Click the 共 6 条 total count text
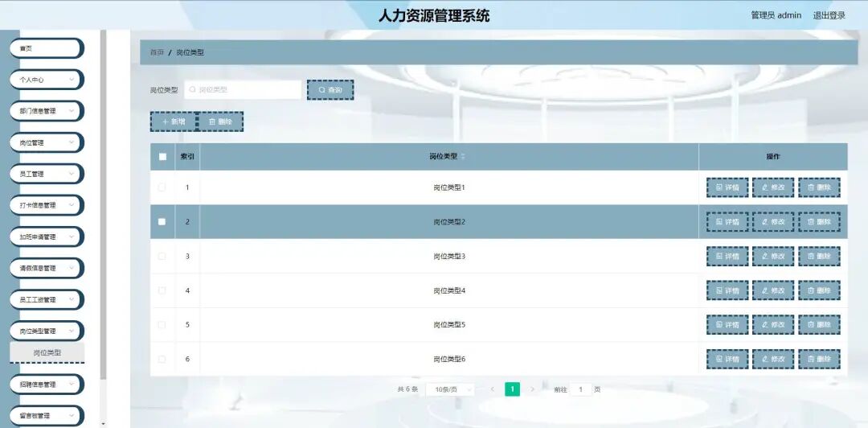Image resolution: width=868 pixels, height=428 pixels. (x=407, y=389)
